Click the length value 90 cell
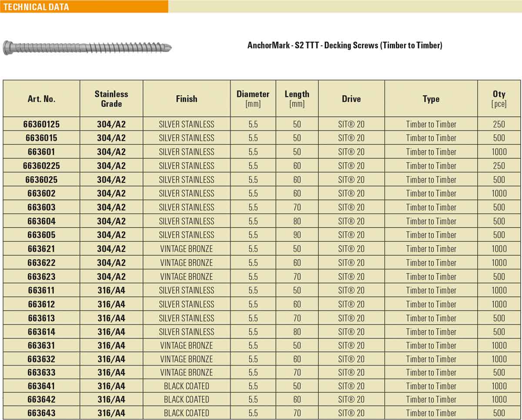This screenshot has width=522, height=420. [x=297, y=235]
